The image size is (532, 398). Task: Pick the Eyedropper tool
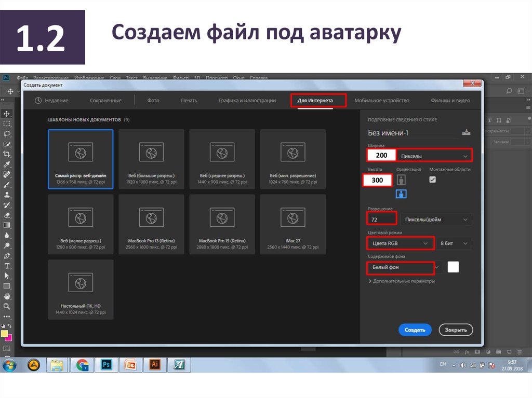click(x=7, y=164)
